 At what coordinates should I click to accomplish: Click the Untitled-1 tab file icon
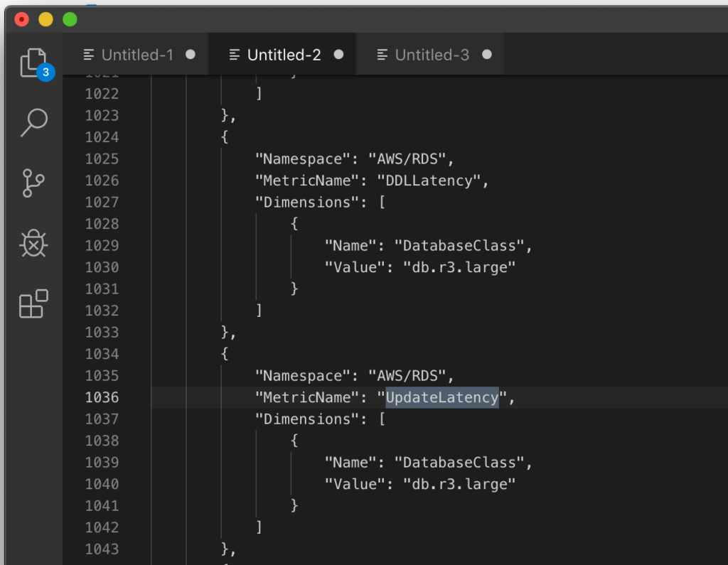89,55
